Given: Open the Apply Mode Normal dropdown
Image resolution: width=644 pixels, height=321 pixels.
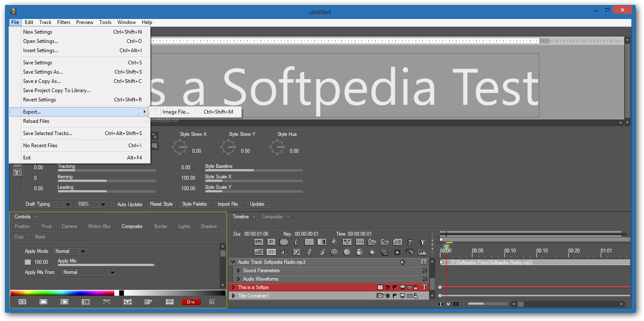Looking at the screenshot, I should (70, 251).
